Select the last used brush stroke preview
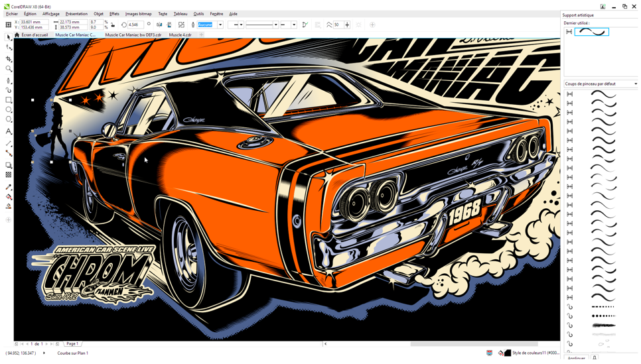Image resolution: width=641 pixels, height=364 pixels. point(591,32)
